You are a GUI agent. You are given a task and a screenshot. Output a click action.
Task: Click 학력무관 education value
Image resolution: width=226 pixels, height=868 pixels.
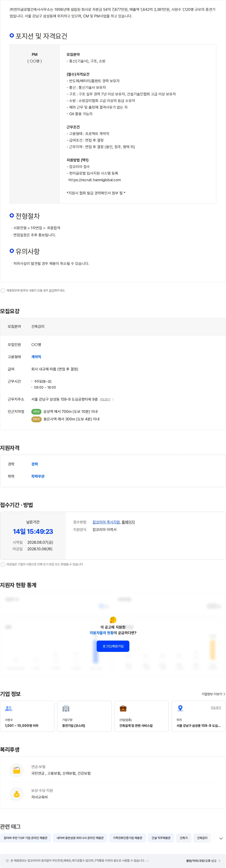38,476
